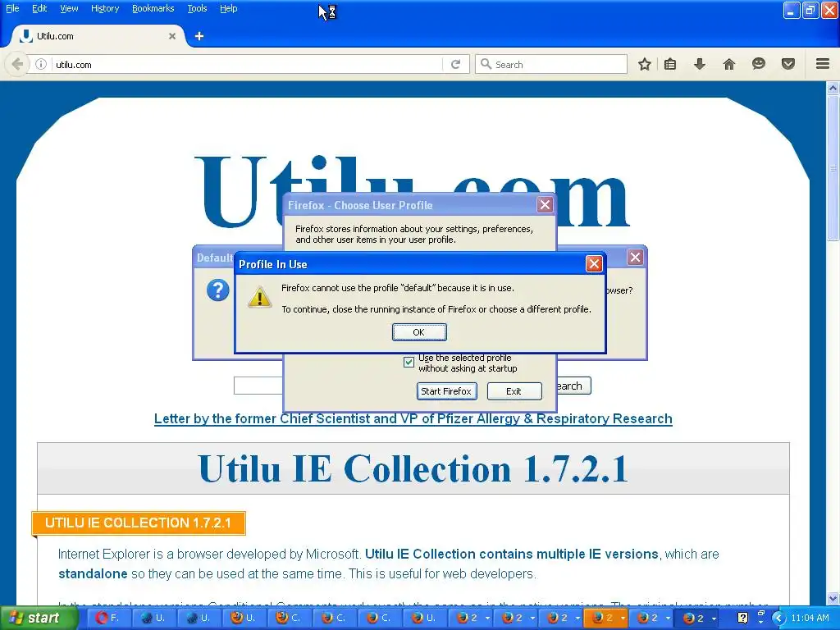This screenshot has width=840, height=630.
Task: Click the help question mark tray icon
Action: 742,619
